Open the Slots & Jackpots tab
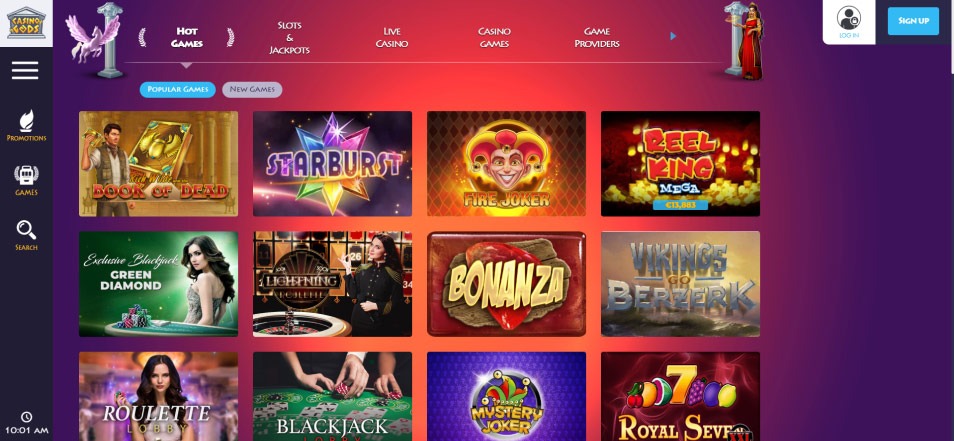 click(x=290, y=38)
